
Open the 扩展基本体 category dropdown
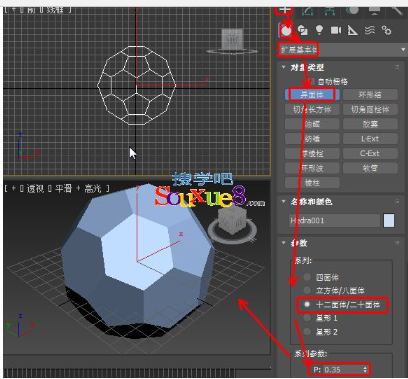click(342, 50)
